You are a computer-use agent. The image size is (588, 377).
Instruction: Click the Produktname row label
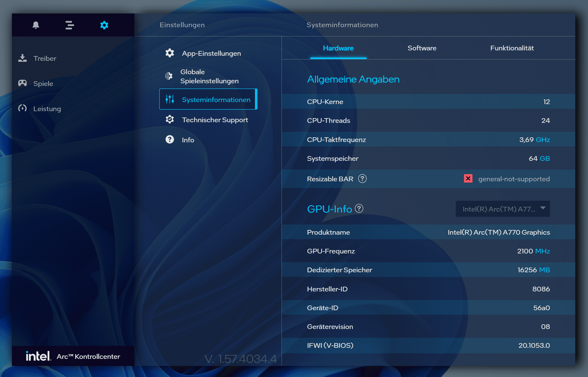(x=328, y=232)
